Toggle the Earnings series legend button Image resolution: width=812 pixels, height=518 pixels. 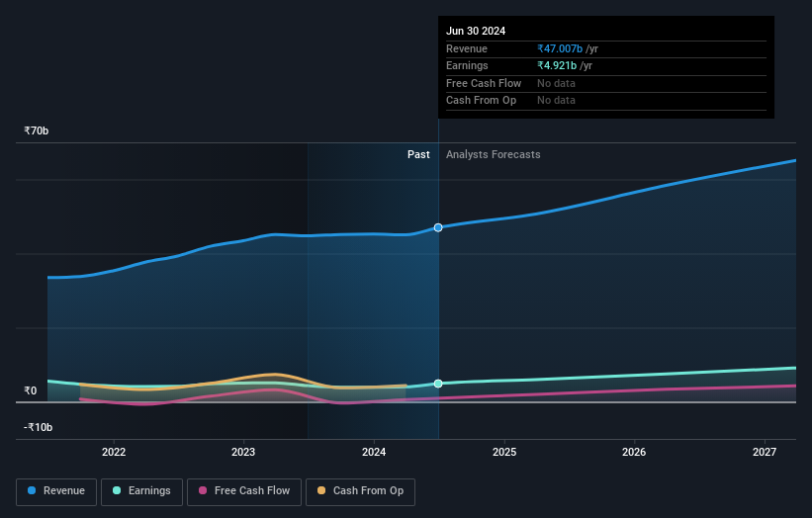pos(141,491)
